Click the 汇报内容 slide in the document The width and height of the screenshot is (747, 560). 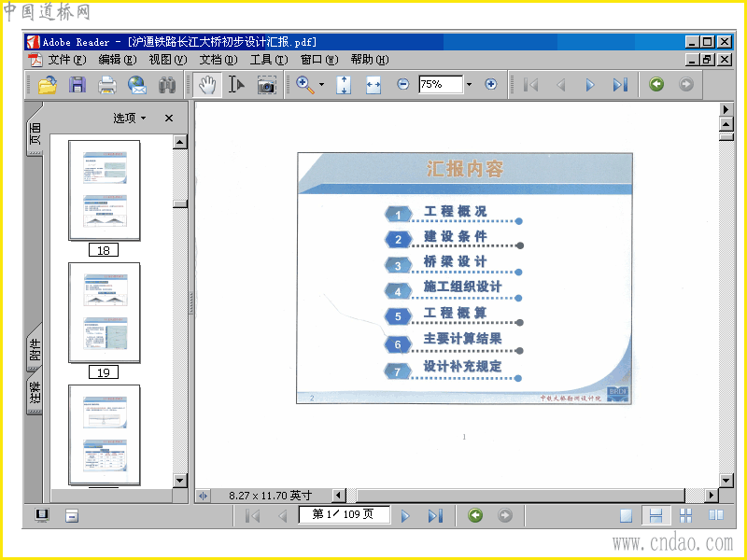click(x=464, y=278)
